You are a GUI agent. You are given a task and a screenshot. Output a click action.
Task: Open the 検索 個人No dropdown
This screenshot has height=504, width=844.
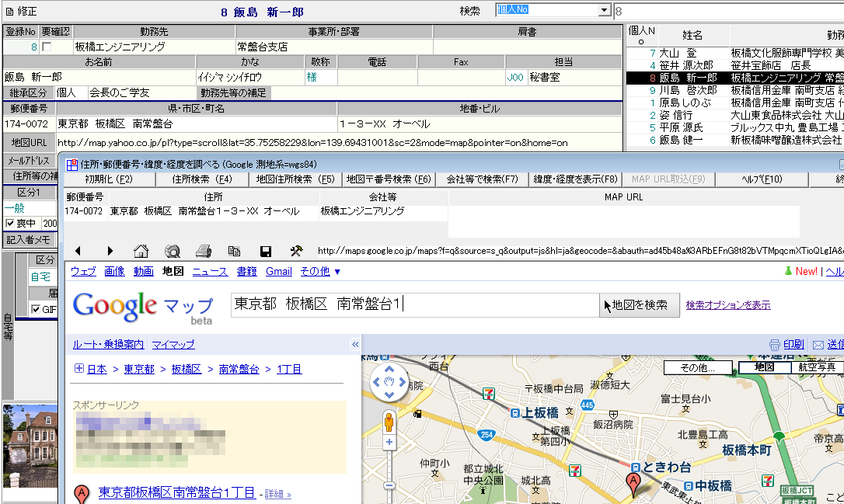click(x=604, y=10)
